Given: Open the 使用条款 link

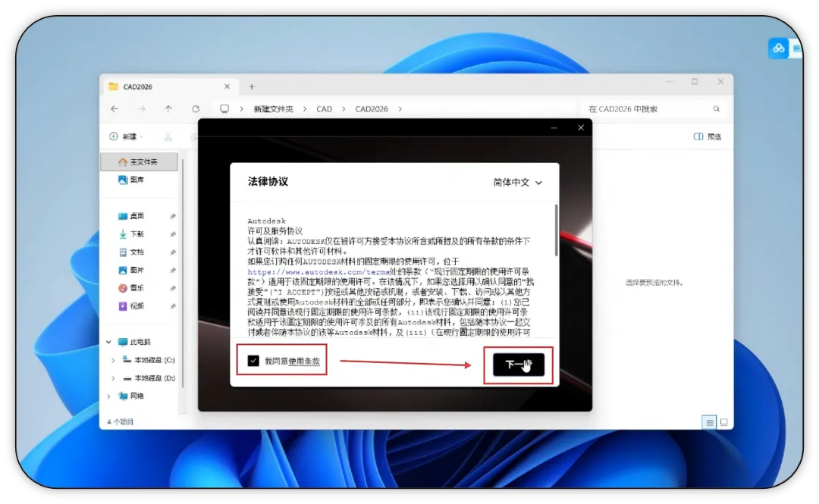Looking at the screenshot, I should coord(303,361).
